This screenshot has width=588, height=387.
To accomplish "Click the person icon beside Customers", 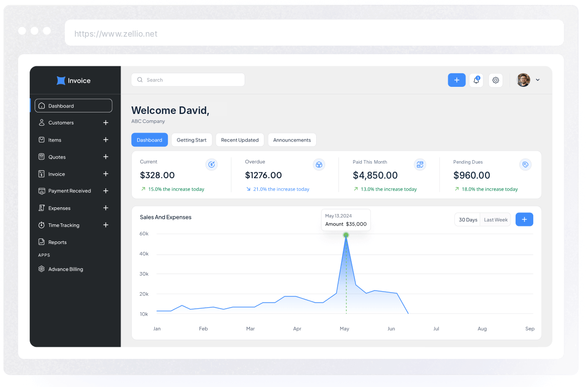I will 42,122.
